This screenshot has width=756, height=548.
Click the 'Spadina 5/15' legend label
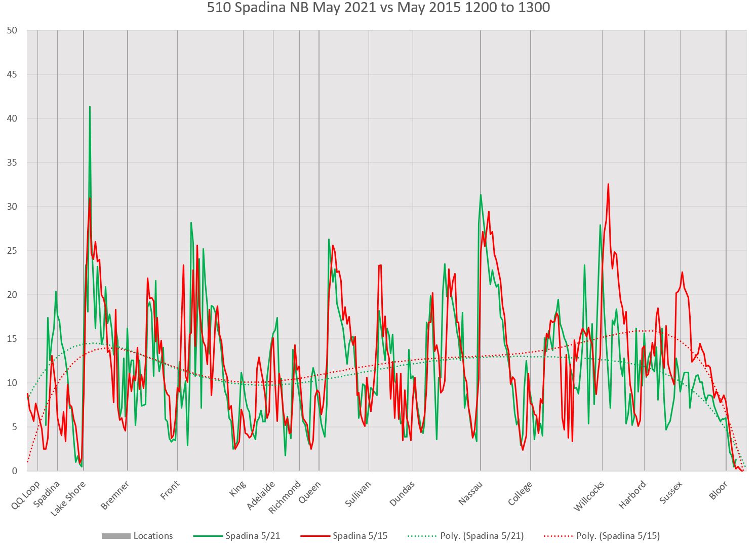tap(360, 536)
